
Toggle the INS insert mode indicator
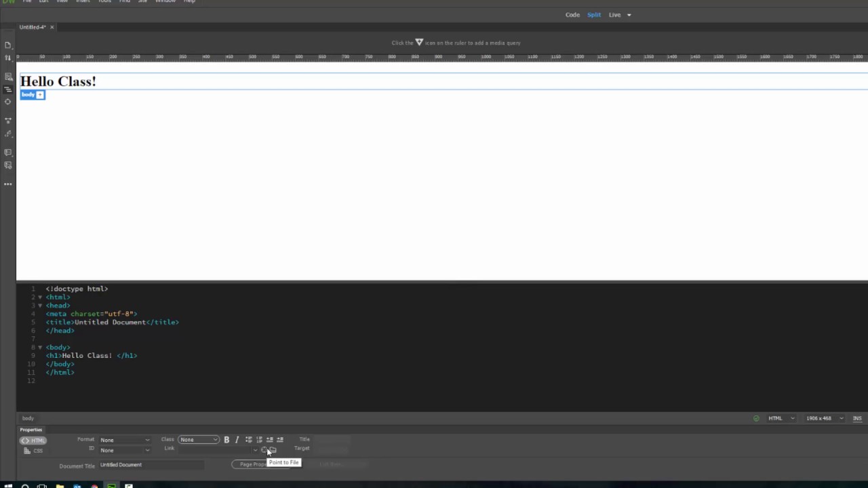tap(857, 418)
